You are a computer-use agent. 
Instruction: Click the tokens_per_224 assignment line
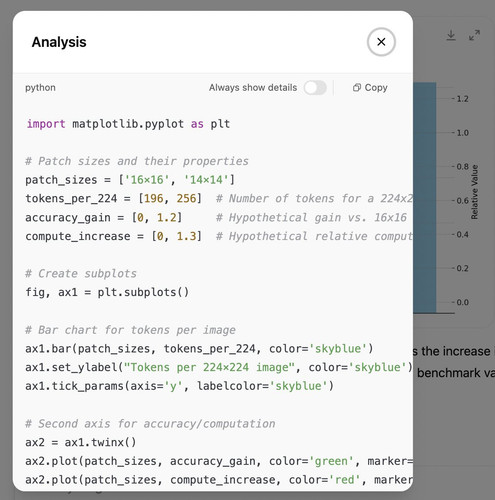(x=219, y=199)
